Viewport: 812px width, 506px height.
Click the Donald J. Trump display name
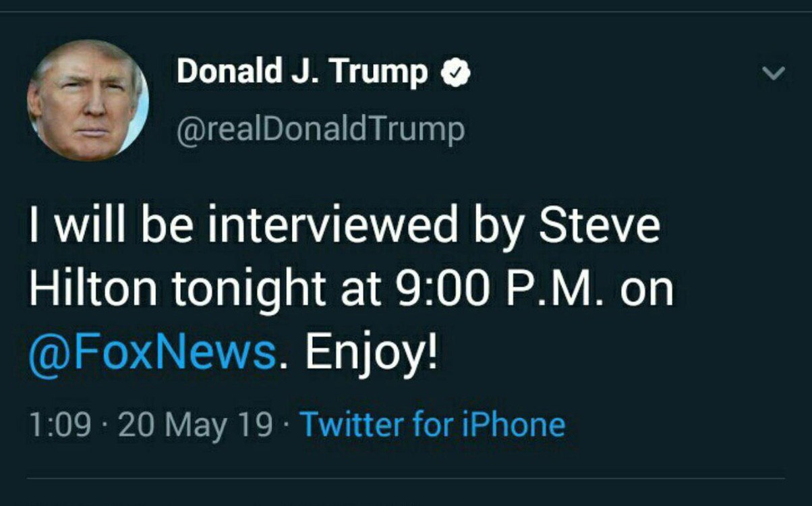pyautogui.click(x=301, y=72)
